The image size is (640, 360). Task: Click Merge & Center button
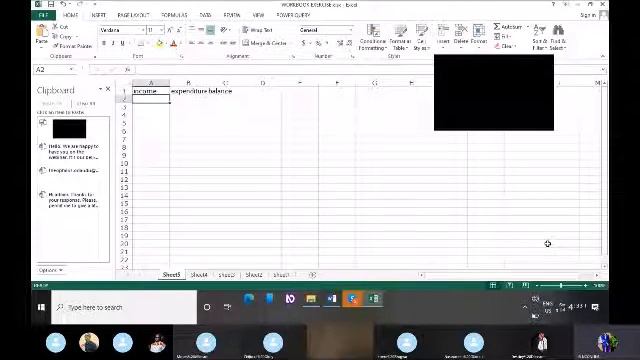264,43
